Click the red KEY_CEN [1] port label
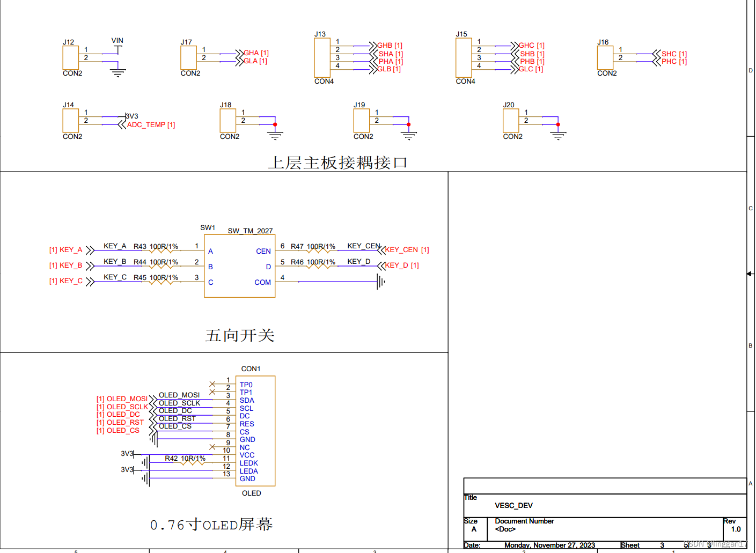This screenshot has width=756, height=553. tap(407, 250)
